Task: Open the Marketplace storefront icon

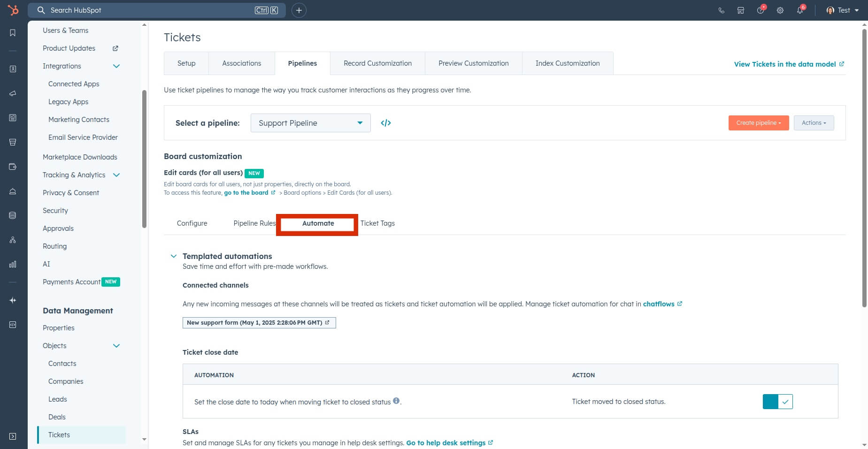Action: pyautogui.click(x=741, y=10)
